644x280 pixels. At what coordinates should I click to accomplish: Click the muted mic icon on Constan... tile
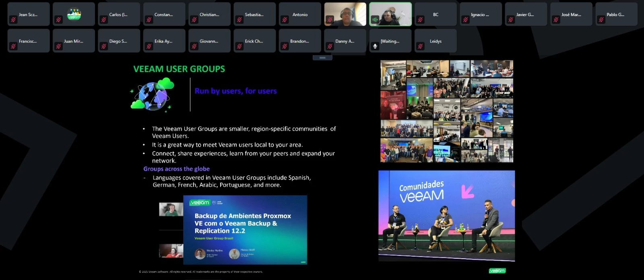[149, 20]
